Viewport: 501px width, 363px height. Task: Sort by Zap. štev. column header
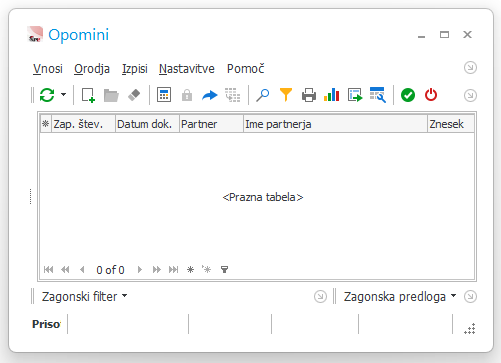tap(83, 124)
